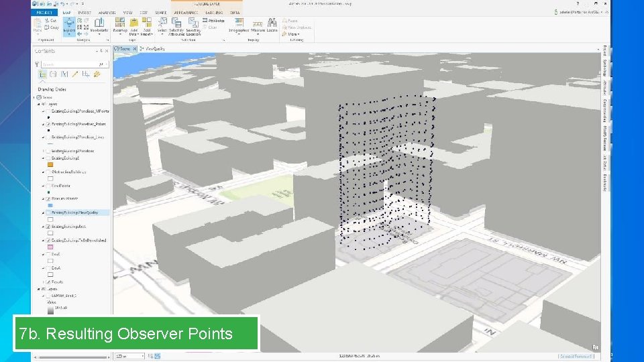Activate the Select features tool
The width and height of the screenshot is (644, 362).
(162, 25)
